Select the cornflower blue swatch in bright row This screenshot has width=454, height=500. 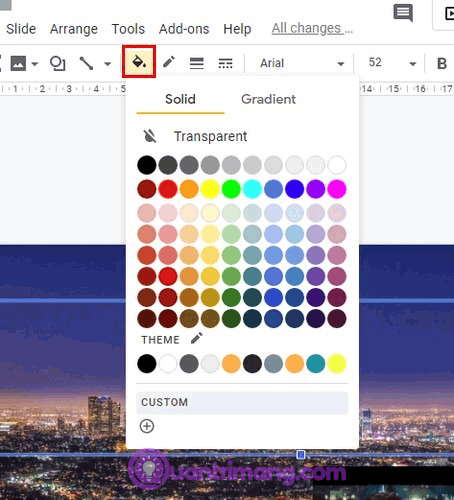(x=273, y=189)
